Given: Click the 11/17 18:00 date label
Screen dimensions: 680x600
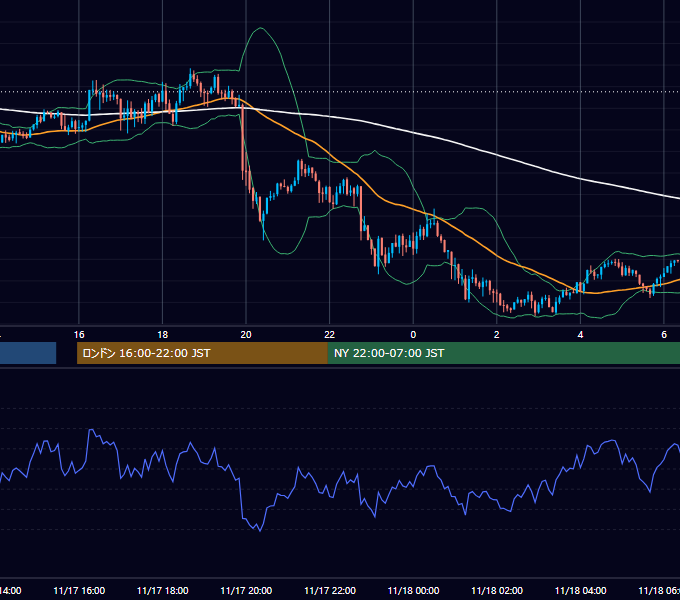Looking at the screenshot, I should [x=163, y=590].
